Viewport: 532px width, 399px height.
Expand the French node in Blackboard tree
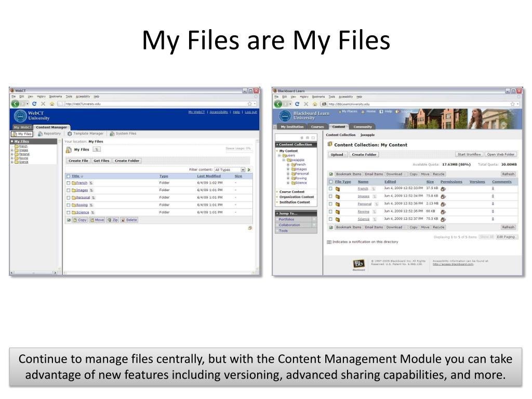click(288, 165)
